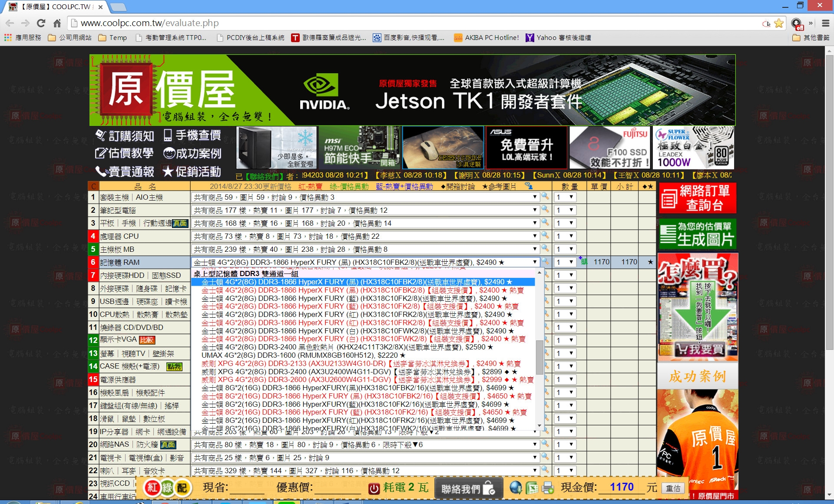
Task: Open the 其他書籤 bookmarks folder
Action: [x=811, y=38]
